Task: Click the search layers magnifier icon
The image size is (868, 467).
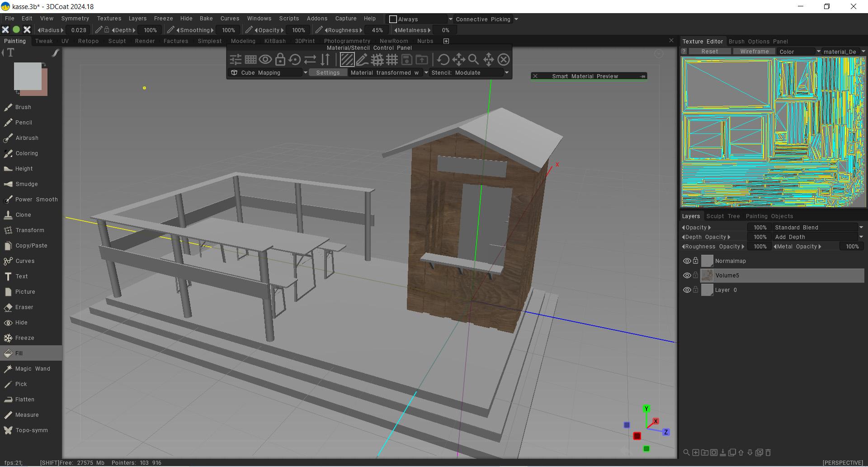Action: (x=686, y=453)
